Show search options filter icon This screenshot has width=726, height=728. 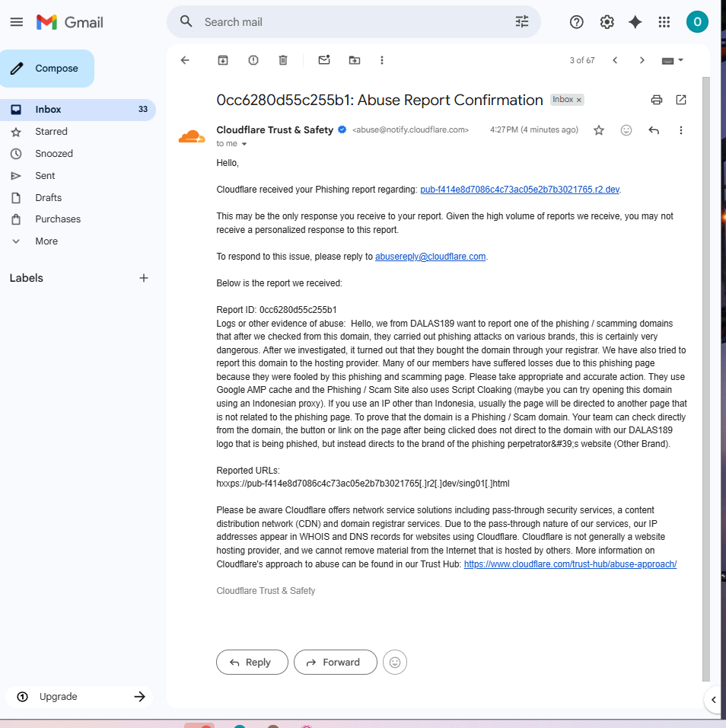(522, 21)
